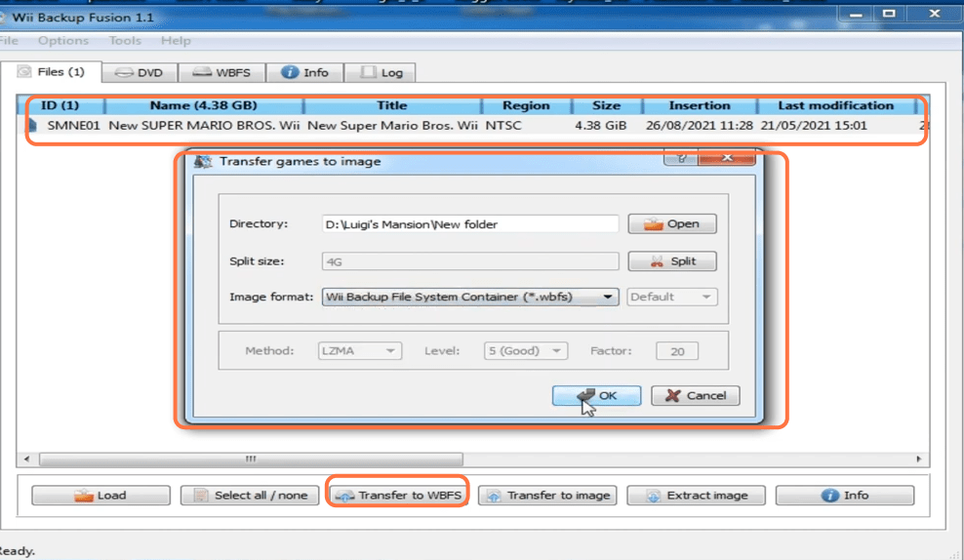The image size is (964, 560).
Task: Open the Tools menu
Action: pos(125,41)
